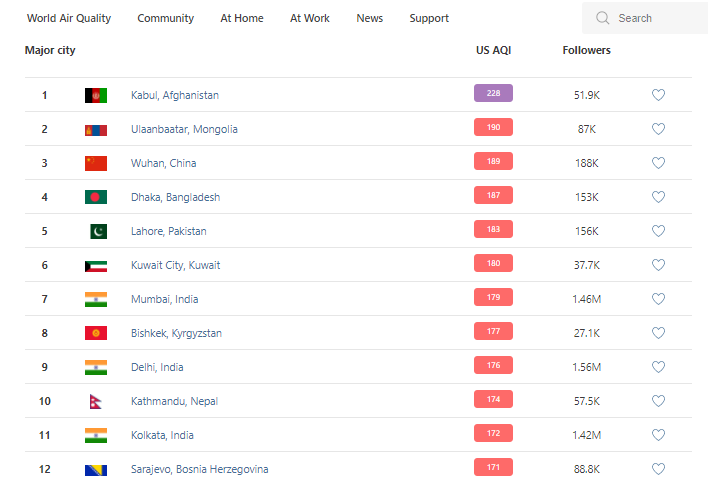Click the Mongolia flag icon
Screen dimensions: 708x483
point(96,129)
